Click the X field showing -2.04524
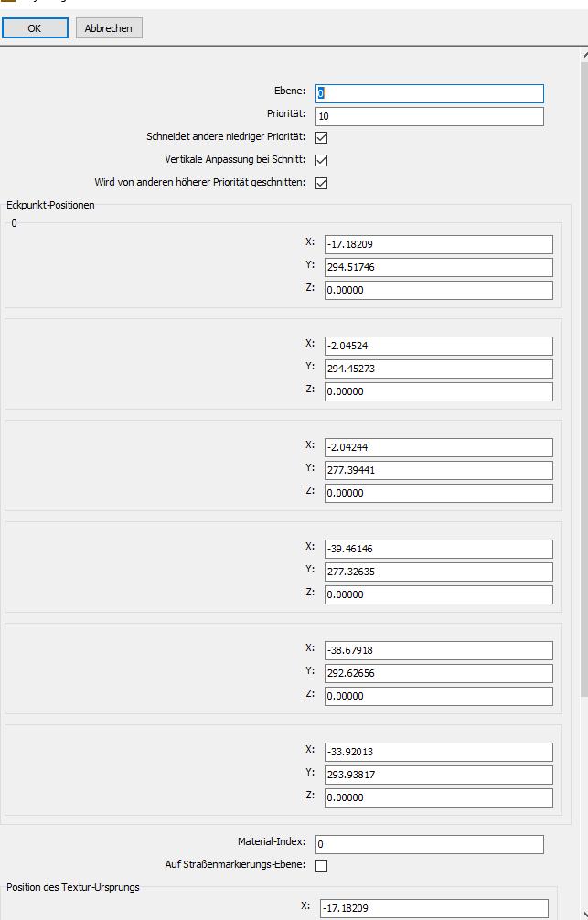This screenshot has height=920, width=588. pos(438,346)
